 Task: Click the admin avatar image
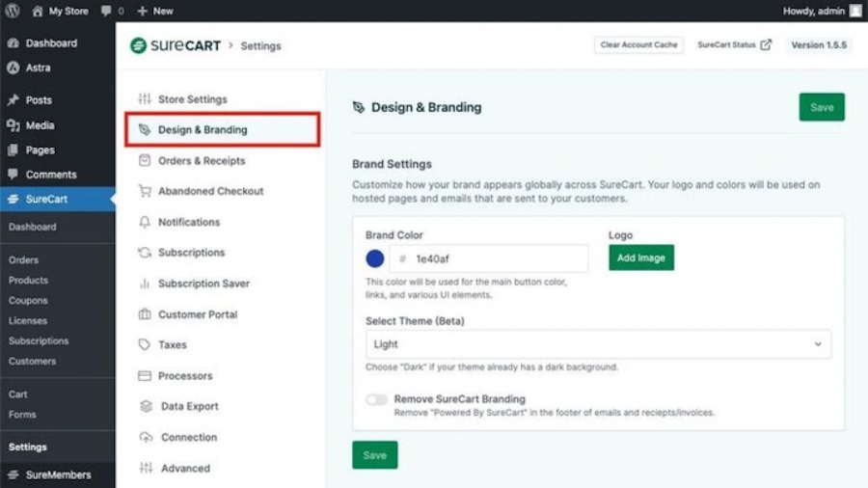(x=855, y=11)
